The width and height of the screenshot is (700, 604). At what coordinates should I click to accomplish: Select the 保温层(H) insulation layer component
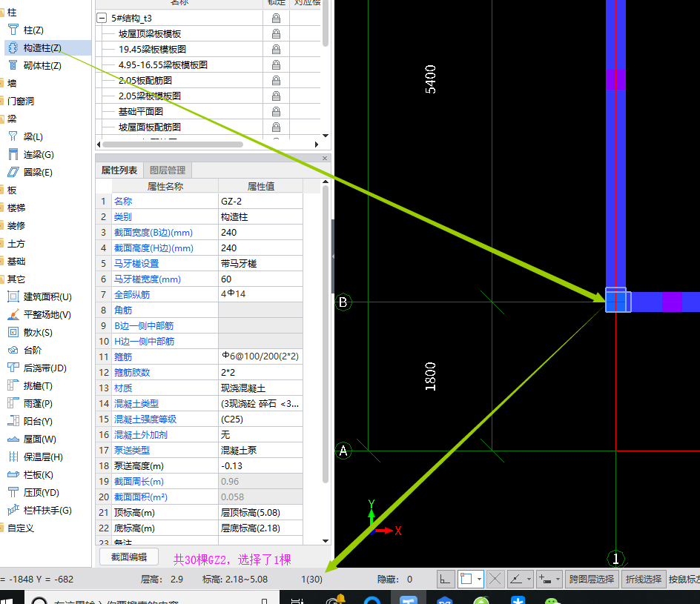pos(43,457)
